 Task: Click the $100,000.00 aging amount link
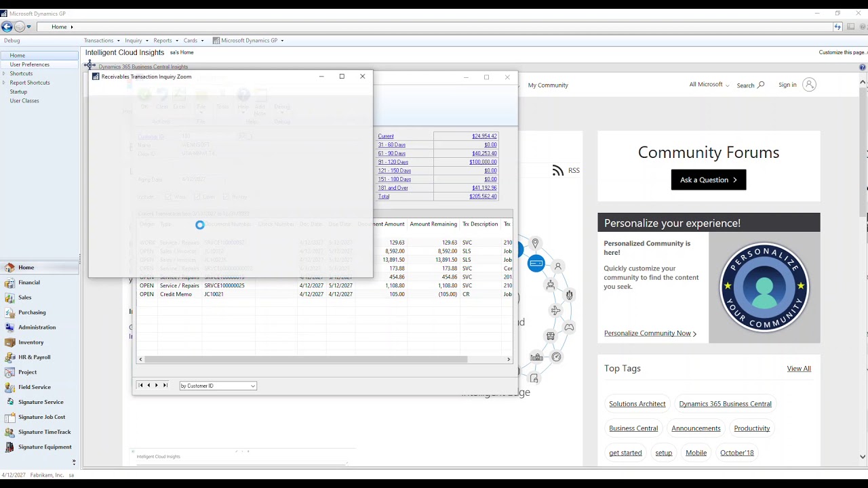(483, 162)
